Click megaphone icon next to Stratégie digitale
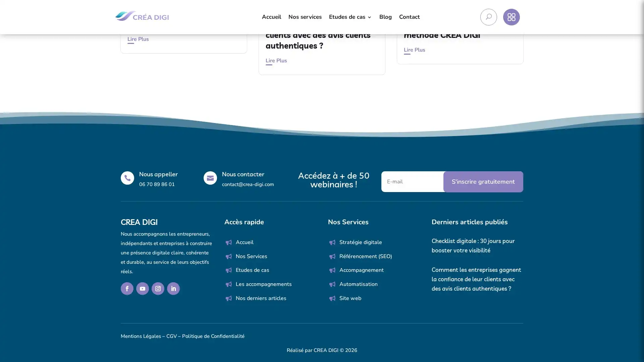The height and width of the screenshot is (362, 644). (x=332, y=242)
